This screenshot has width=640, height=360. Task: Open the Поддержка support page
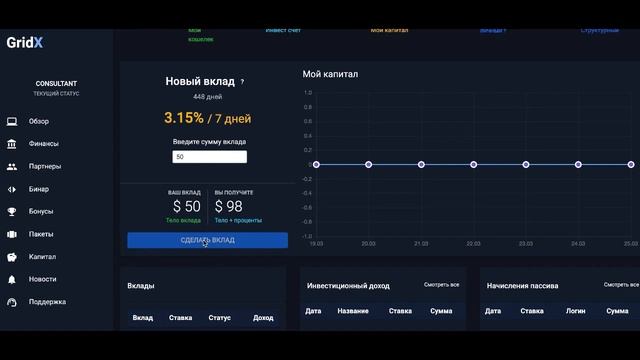click(x=47, y=302)
